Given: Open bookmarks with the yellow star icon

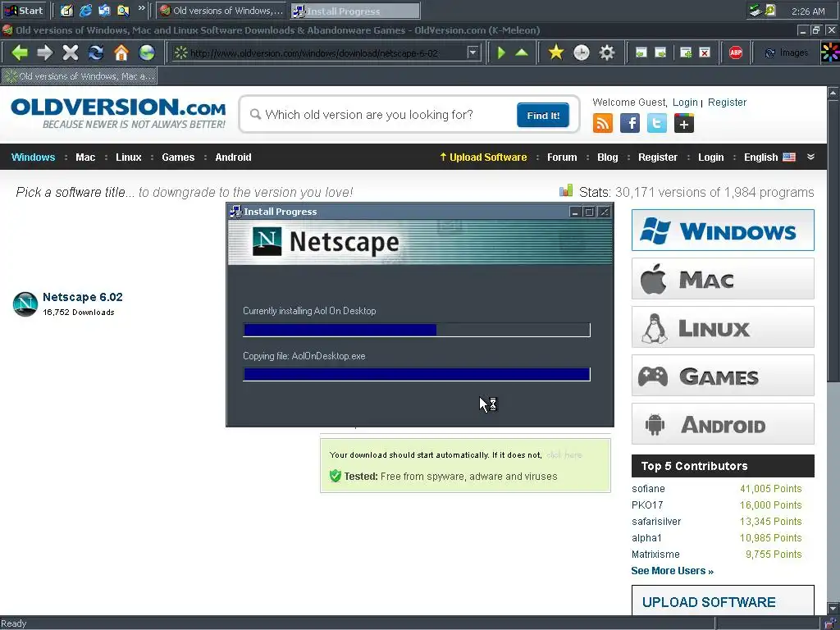Looking at the screenshot, I should click(x=556, y=52).
